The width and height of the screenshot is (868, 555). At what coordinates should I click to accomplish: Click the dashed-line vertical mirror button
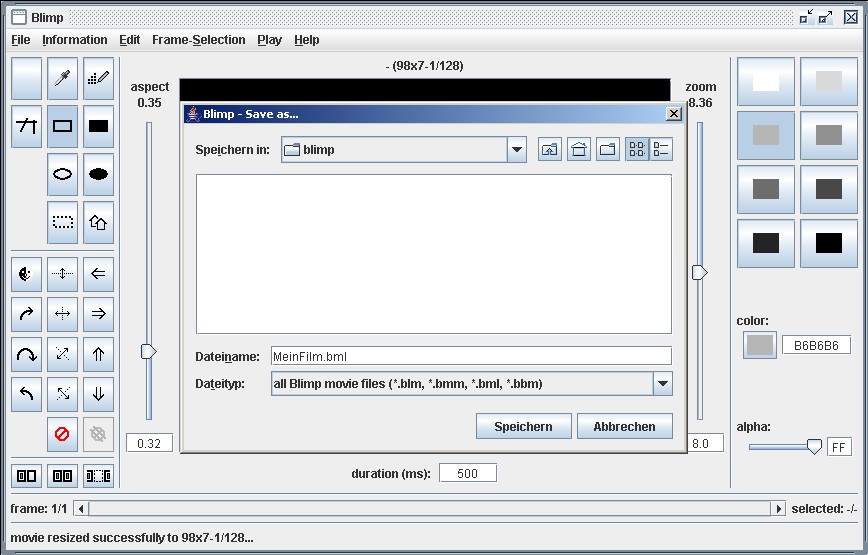[x=62, y=274]
